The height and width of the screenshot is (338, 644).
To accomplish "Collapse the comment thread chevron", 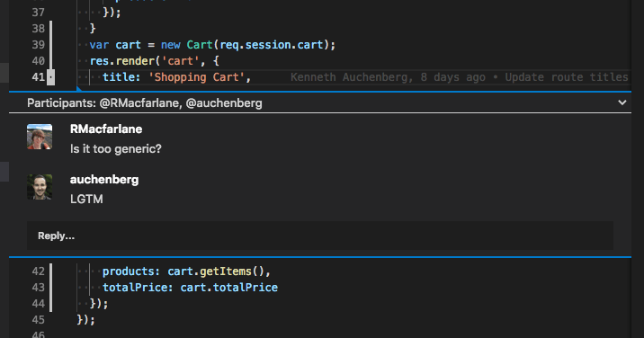I will click(x=622, y=102).
